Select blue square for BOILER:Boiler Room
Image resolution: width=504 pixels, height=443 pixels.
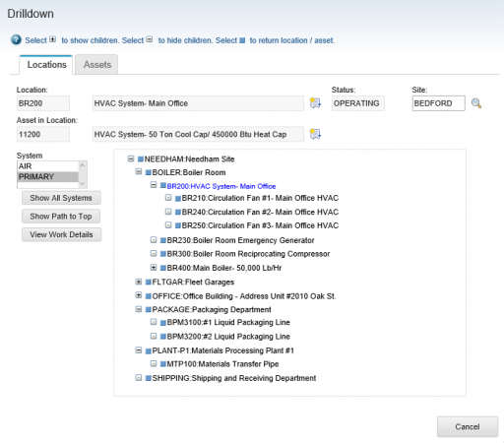pos(149,172)
